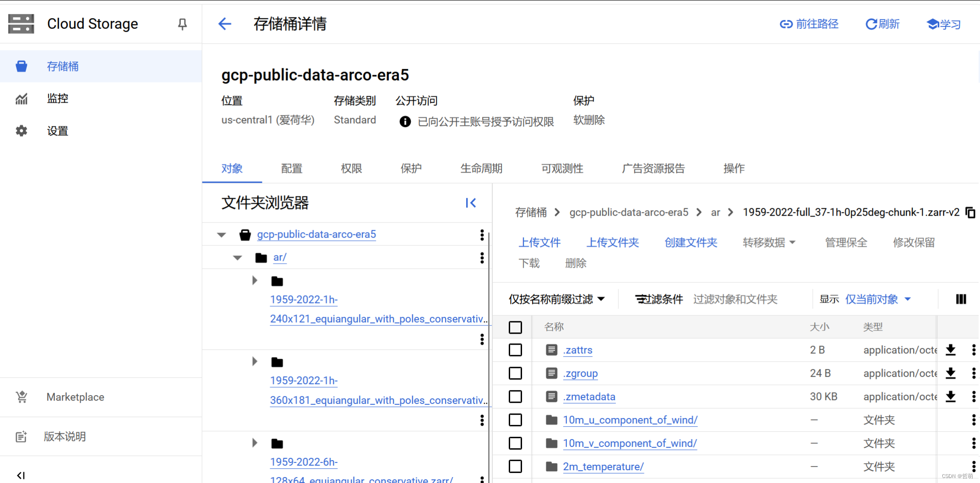Open more actions for .zgroup row
Screen dimensions: 980x483
tap(974, 374)
